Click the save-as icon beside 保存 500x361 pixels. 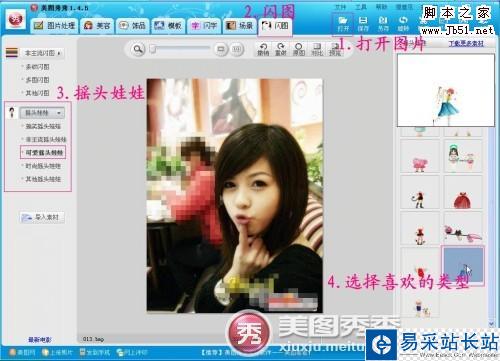383,24
